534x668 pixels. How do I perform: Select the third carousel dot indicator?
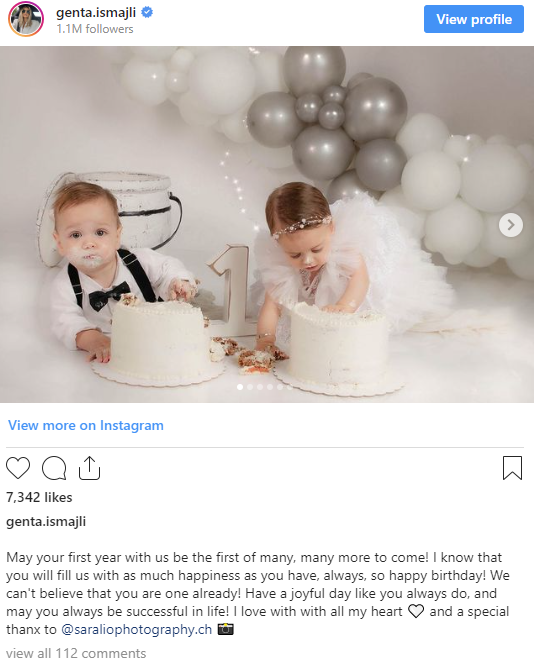(x=260, y=387)
